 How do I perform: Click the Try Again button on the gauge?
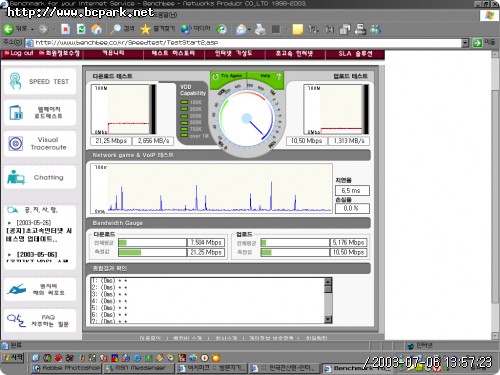pyautogui.click(x=228, y=76)
